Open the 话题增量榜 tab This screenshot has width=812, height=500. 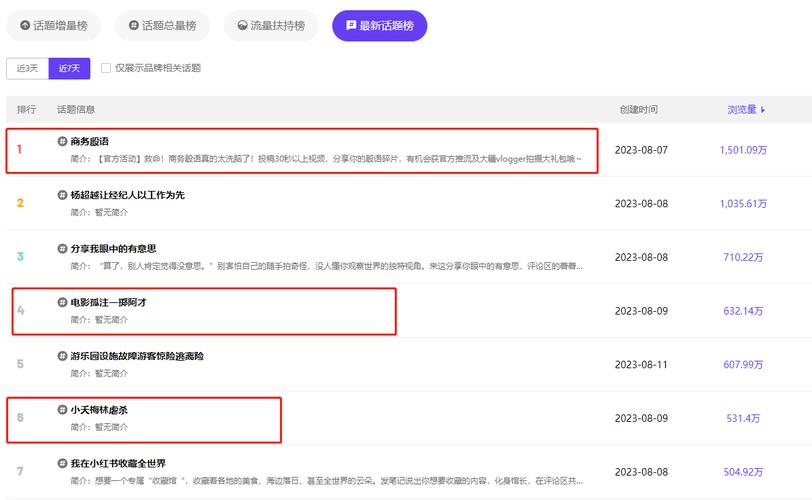tap(53, 25)
